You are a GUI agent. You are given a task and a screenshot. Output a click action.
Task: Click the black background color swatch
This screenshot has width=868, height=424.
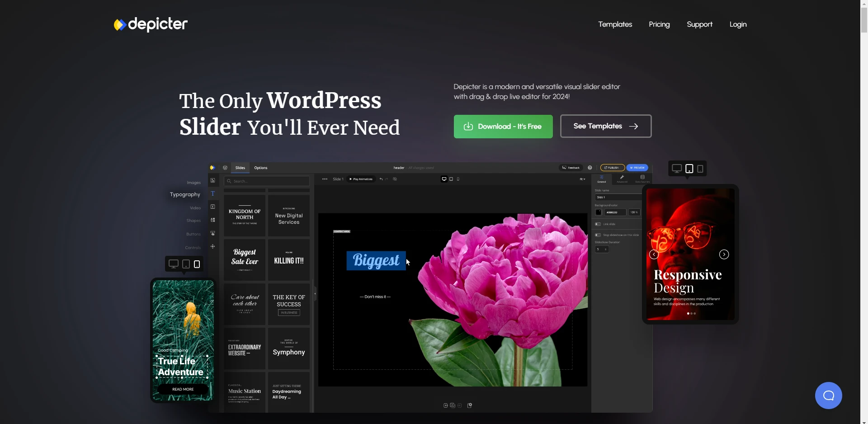[599, 212]
